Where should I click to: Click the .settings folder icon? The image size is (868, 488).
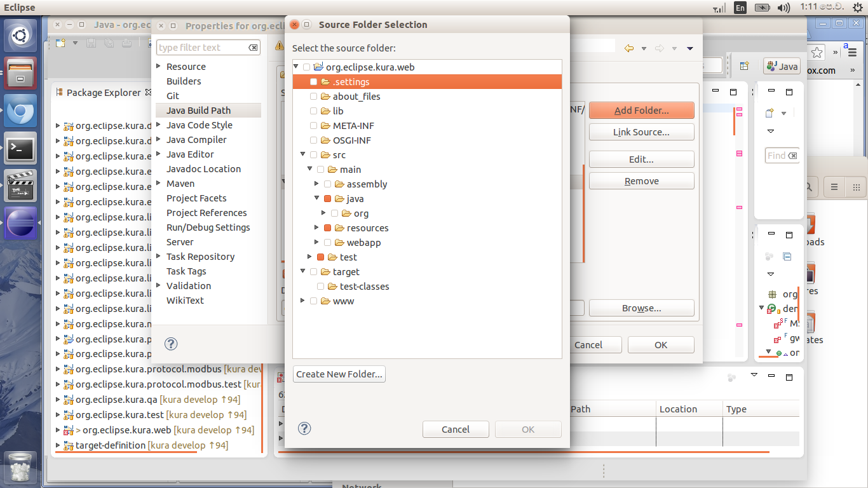[325, 82]
